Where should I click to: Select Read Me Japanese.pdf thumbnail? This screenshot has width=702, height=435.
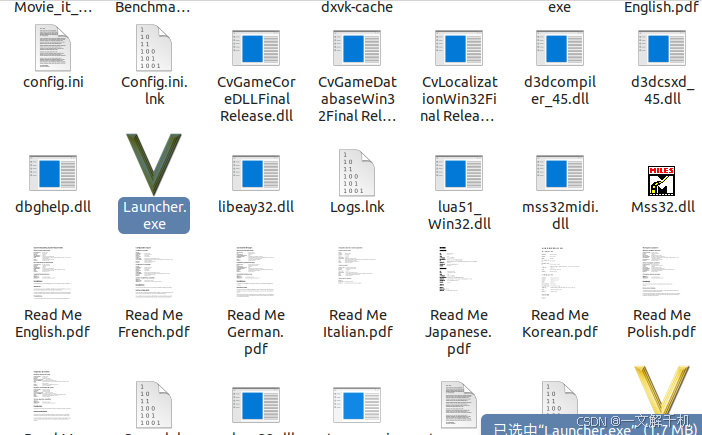point(459,271)
